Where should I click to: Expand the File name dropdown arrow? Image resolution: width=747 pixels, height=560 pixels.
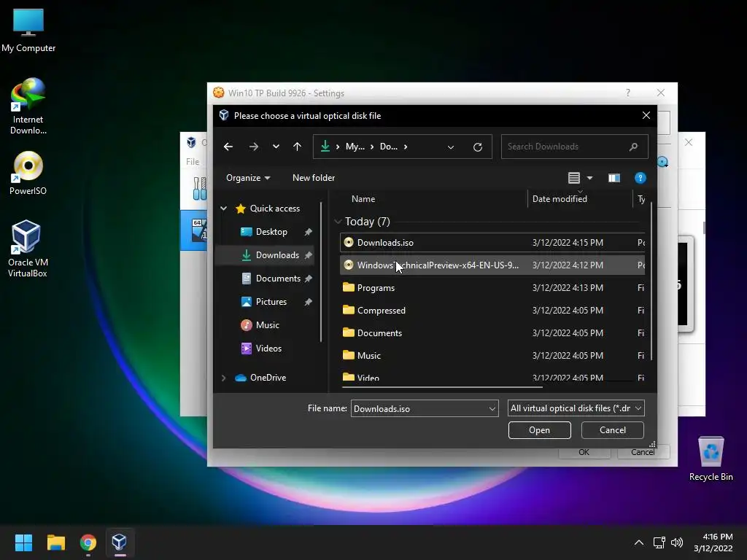[492, 408]
